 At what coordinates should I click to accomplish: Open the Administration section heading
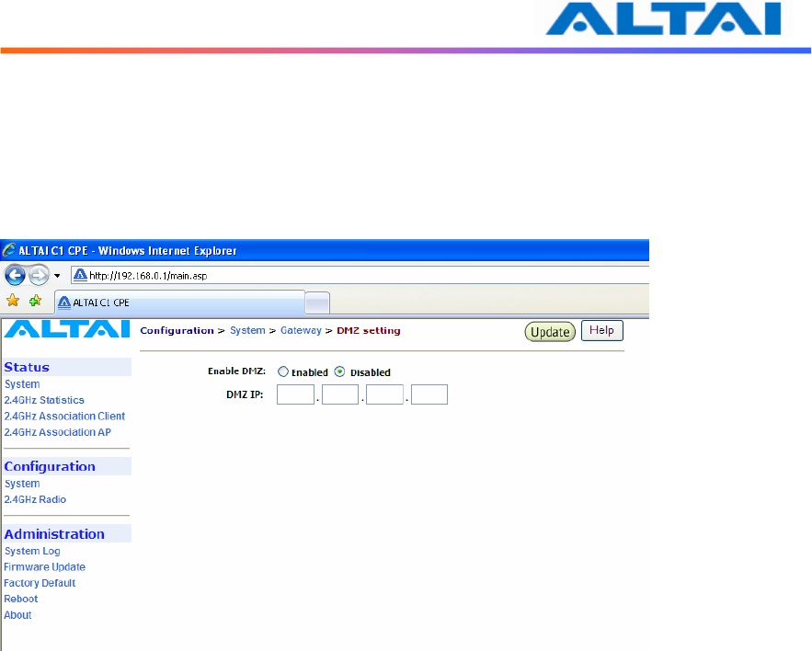tap(54, 534)
